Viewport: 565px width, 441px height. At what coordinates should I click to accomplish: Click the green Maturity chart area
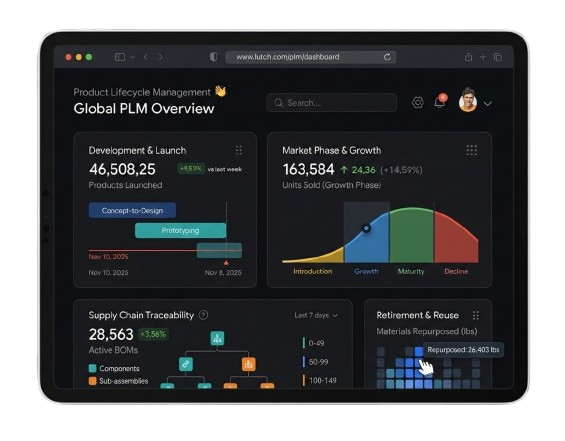[x=411, y=236]
